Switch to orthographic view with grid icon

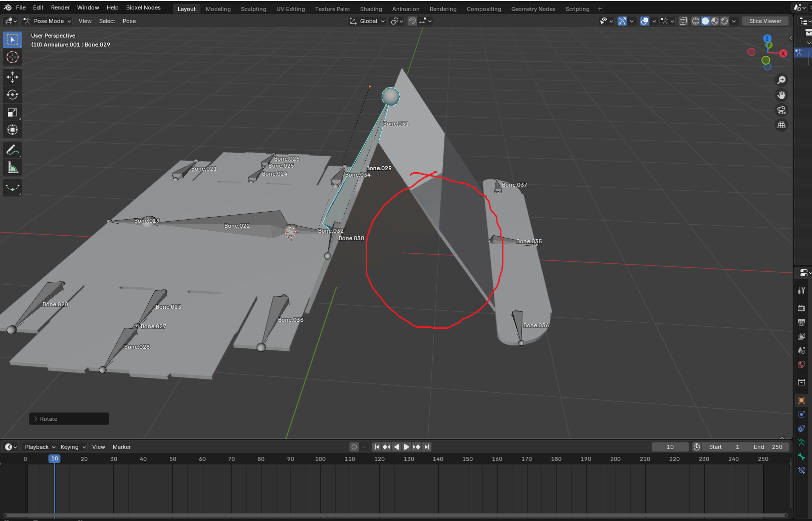781,125
